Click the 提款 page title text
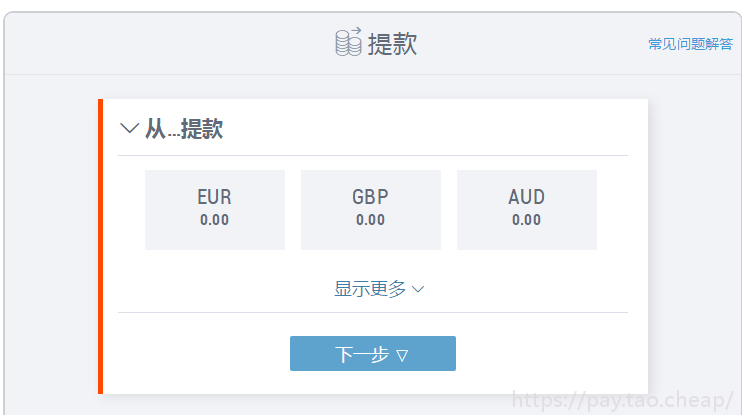742x415 pixels. point(392,44)
